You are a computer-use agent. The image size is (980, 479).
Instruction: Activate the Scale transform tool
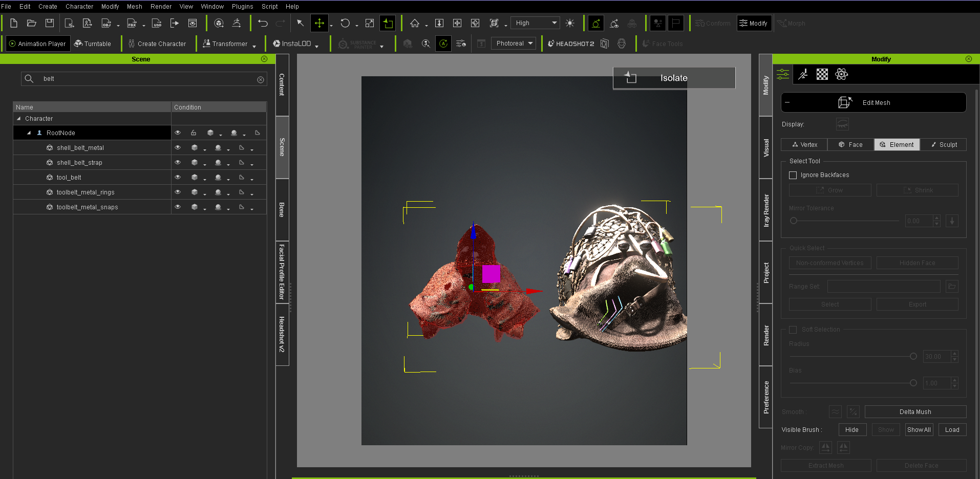click(370, 23)
